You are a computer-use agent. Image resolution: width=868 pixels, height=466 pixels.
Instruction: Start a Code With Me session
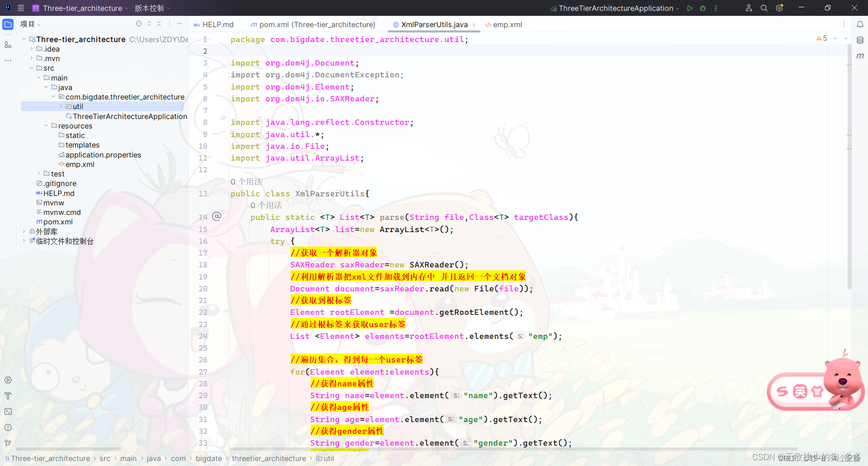(749, 8)
